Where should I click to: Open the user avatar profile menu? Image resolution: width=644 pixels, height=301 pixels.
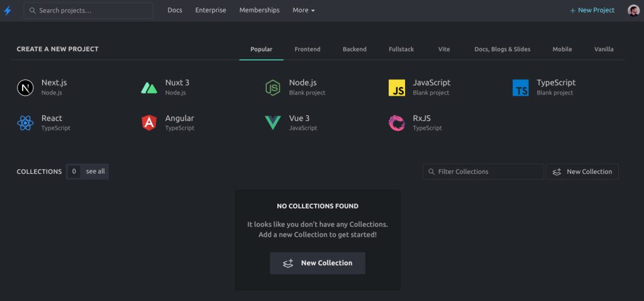(633, 11)
